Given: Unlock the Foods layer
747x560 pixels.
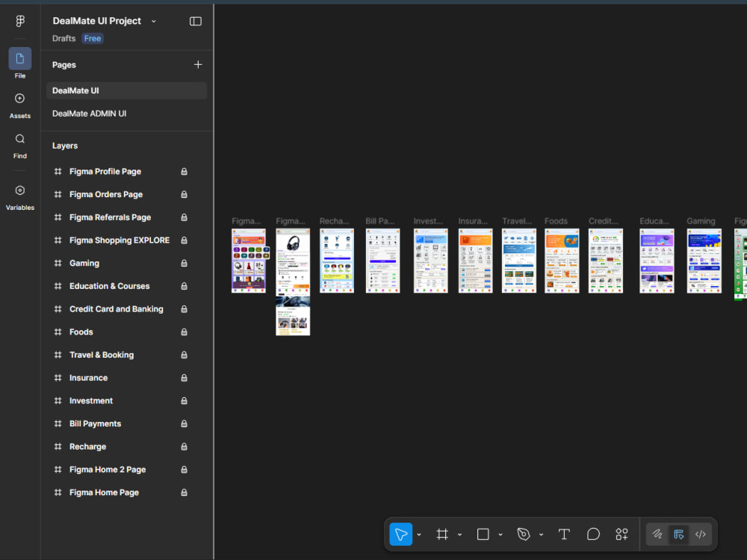Looking at the screenshot, I should click(x=184, y=332).
